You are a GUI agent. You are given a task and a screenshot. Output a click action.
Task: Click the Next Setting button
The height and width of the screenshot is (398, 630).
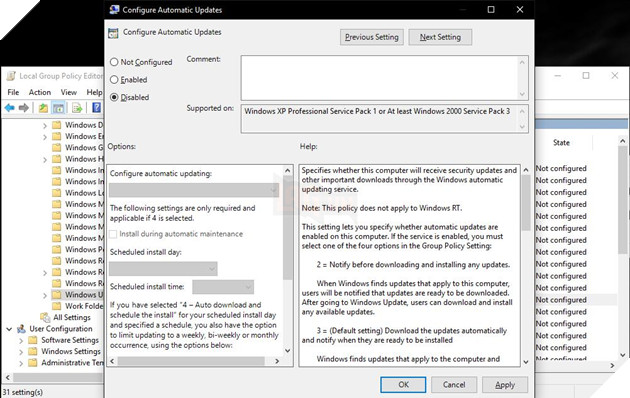click(440, 37)
